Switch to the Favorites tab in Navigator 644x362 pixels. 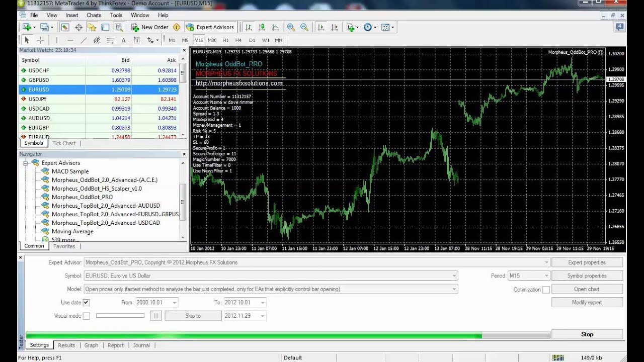click(x=64, y=246)
